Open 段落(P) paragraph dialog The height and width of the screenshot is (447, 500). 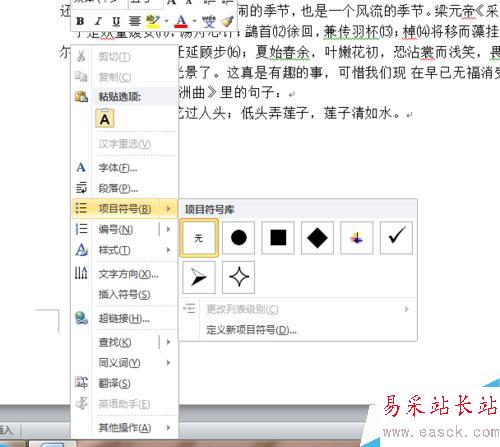118,189
